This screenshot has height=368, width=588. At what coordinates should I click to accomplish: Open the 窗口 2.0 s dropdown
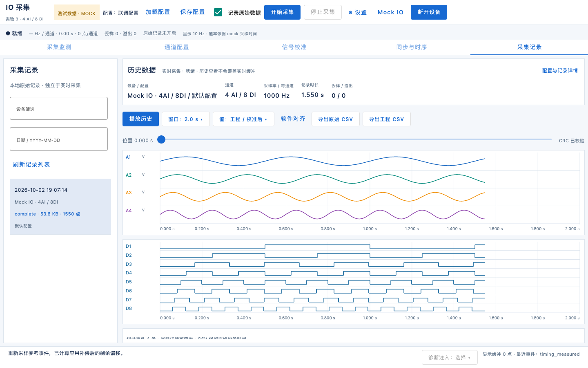pos(186,119)
